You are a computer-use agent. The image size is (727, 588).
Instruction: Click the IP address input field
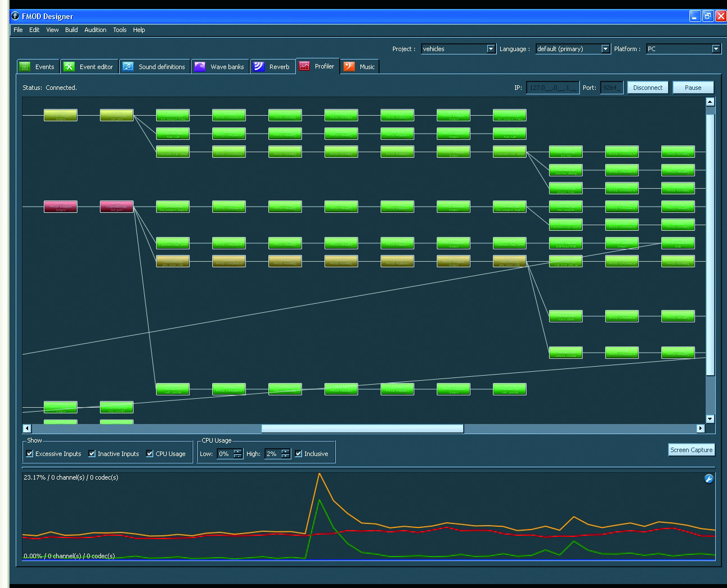click(552, 88)
